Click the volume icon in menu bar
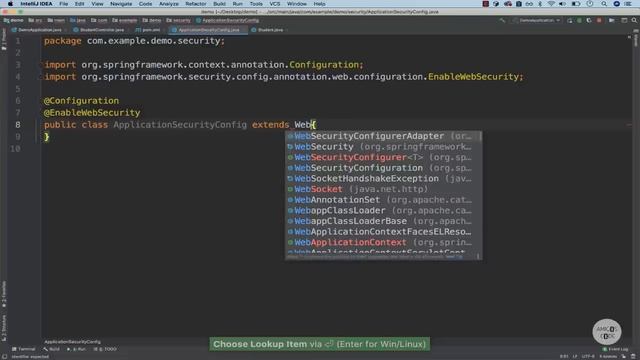This screenshot has height=360, width=640. (562, 4)
